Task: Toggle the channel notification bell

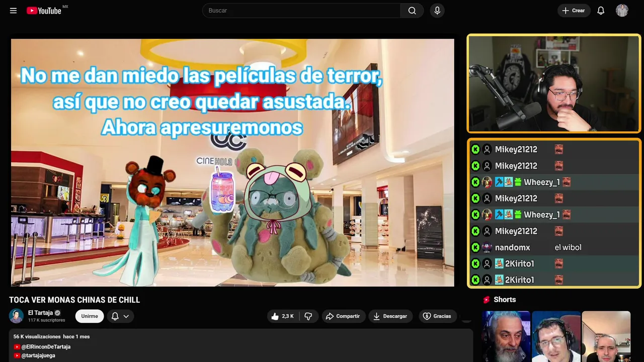Action: point(115,316)
